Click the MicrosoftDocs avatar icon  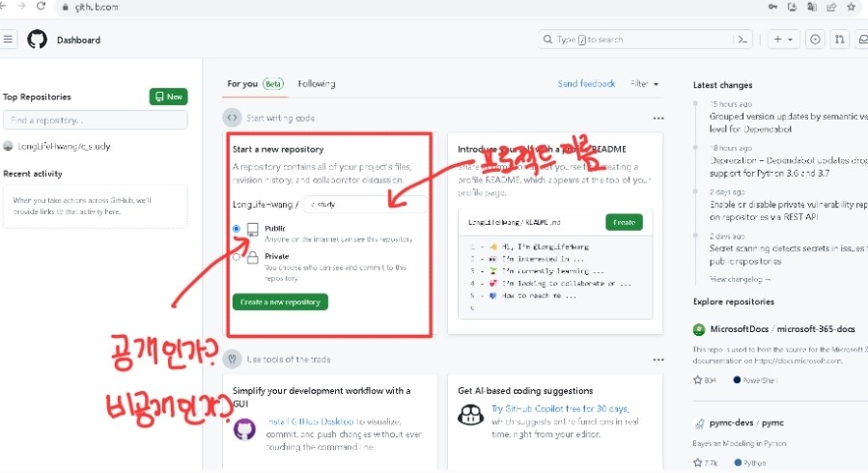(x=699, y=330)
